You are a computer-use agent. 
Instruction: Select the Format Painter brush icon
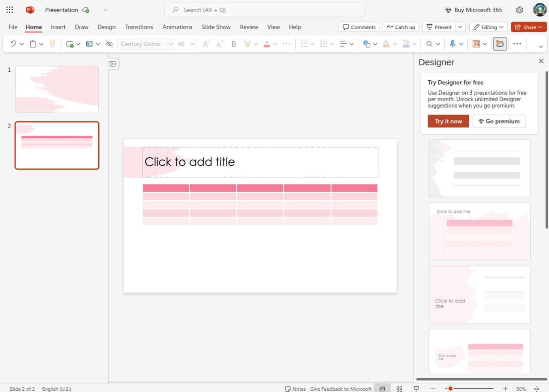tap(52, 44)
